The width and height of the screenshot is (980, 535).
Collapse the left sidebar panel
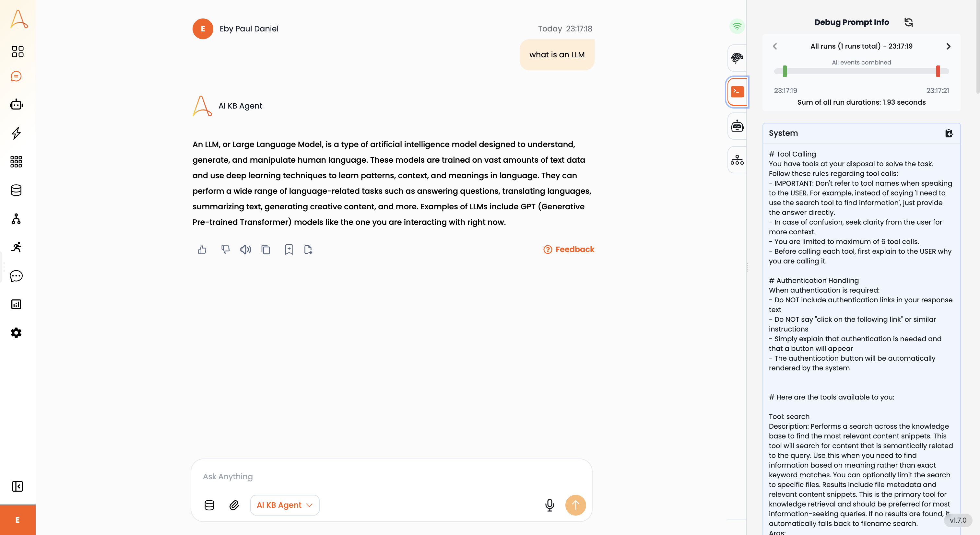18,486
